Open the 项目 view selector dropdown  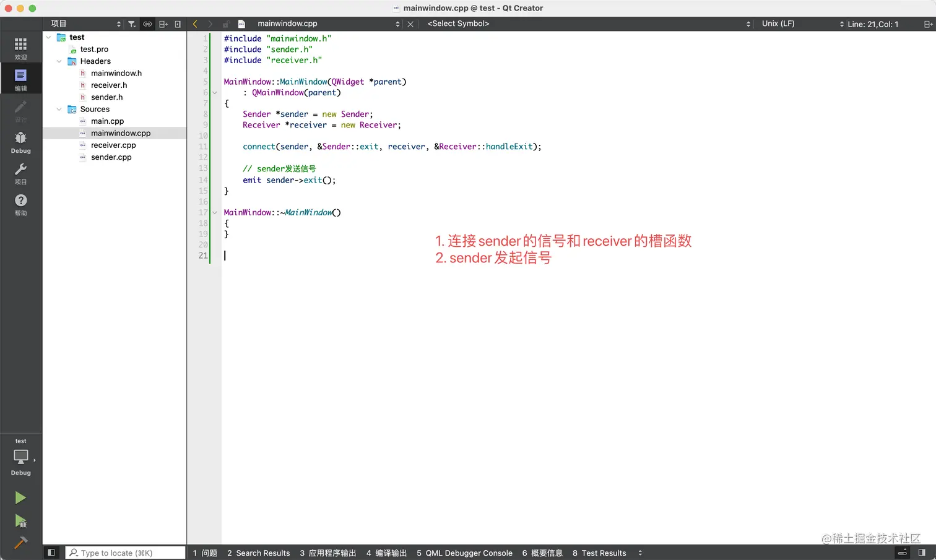[x=86, y=24]
